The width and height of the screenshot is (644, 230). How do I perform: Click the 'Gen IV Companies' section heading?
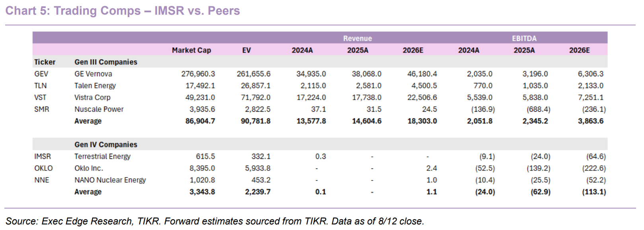(106, 145)
